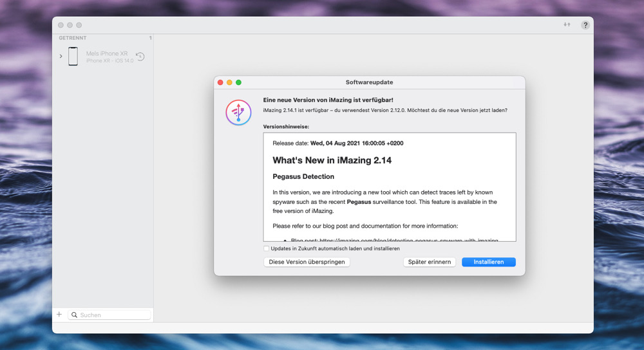Expand the Mels iPhone XR chevron
This screenshot has width=644, height=350.
pos(61,56)
